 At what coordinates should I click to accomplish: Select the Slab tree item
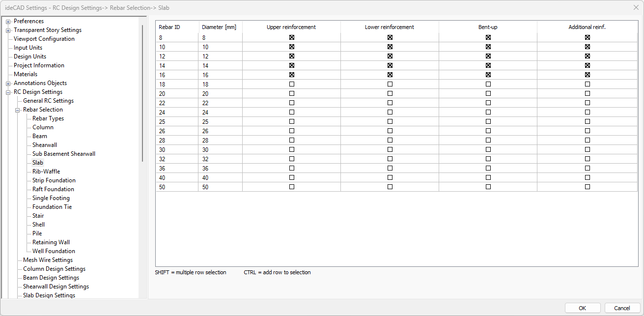pyautogui.click(x=38, y=163)
